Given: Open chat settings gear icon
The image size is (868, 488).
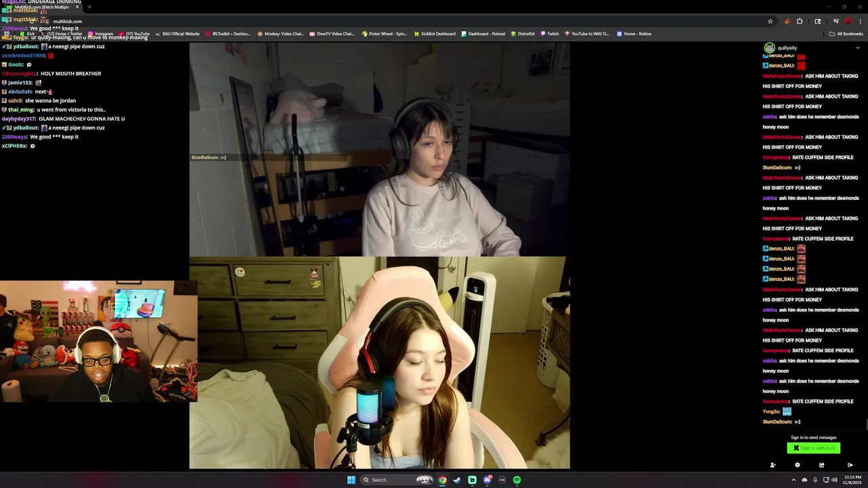Looking at the screenshot, I should (x=797, y=465).
